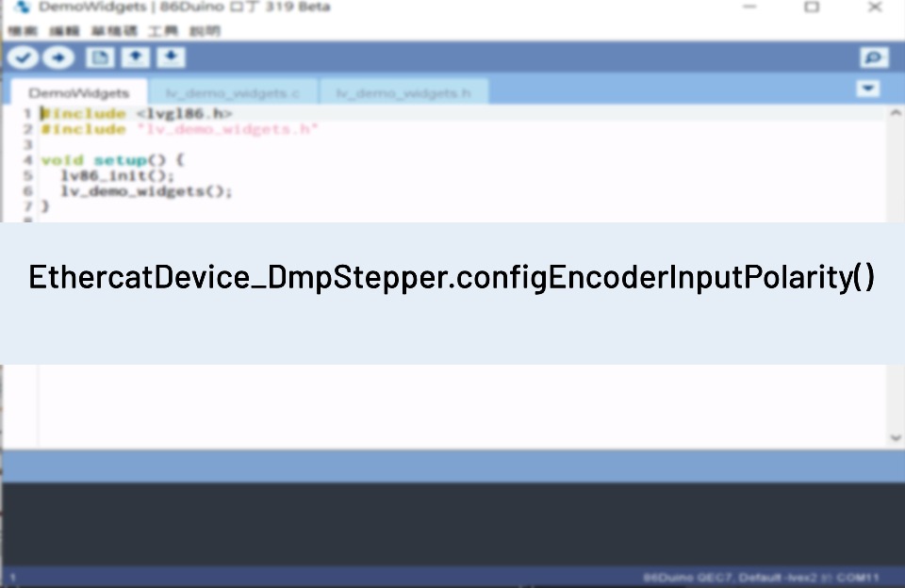Open the 說明 (Help) menu
This screenshot has height=588, width=905.
pos(203,29)
